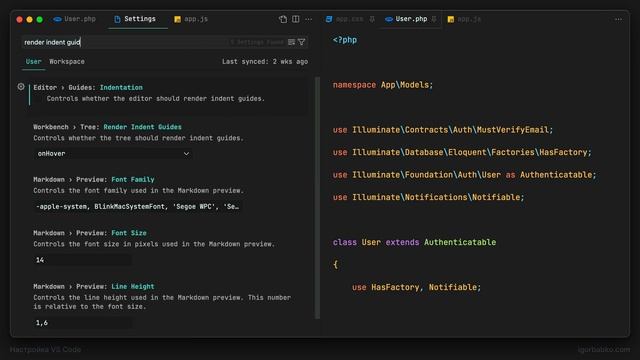This screenshot has width=640, height=360.
Task: Click class User extends Authenticatable line
Action: point(414,242)
